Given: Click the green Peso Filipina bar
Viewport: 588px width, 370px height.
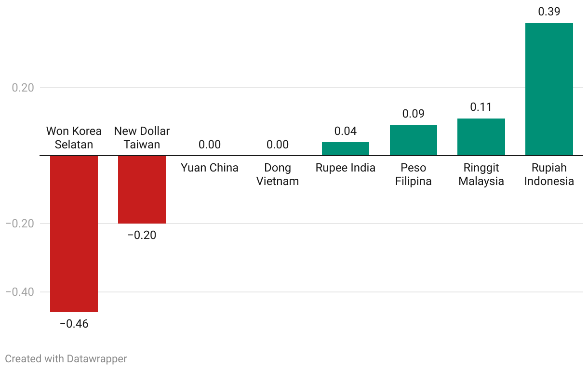Looking at the screenshot, I should tap(414, 140).
